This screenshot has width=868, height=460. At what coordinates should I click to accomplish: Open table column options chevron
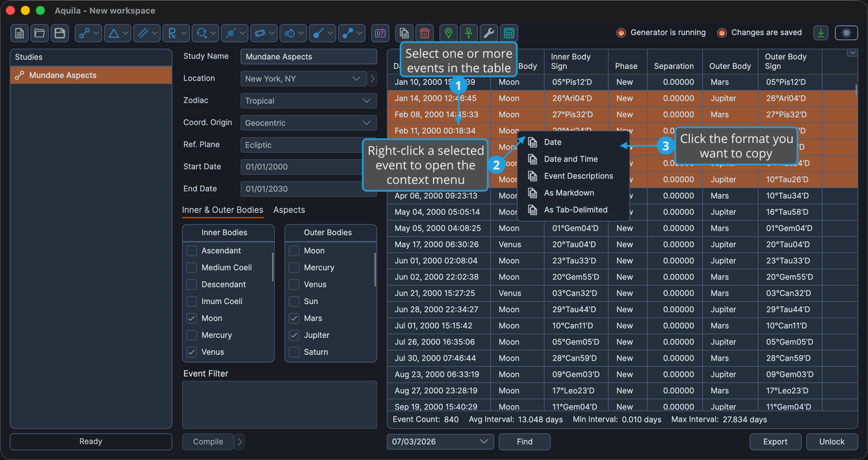[x=852, y=53]
